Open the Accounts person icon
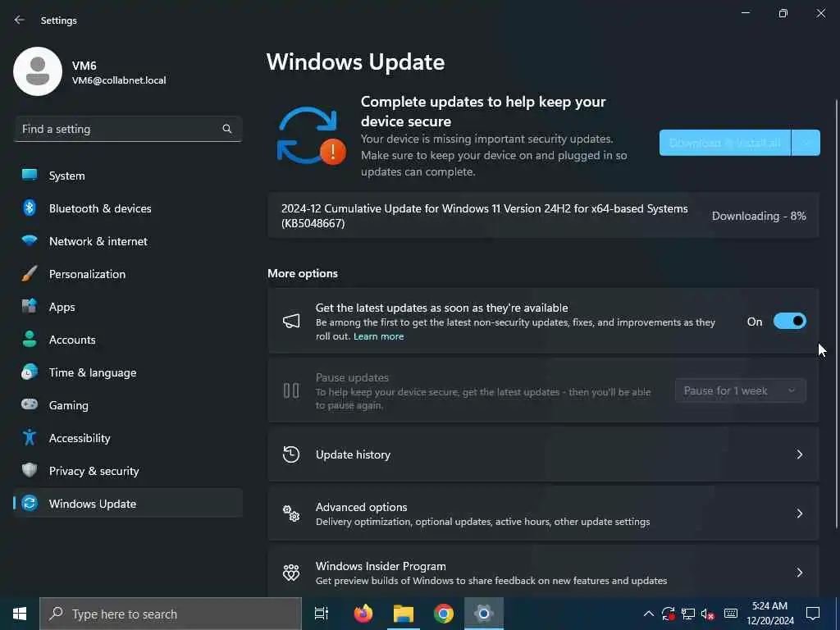 [30, 339]
